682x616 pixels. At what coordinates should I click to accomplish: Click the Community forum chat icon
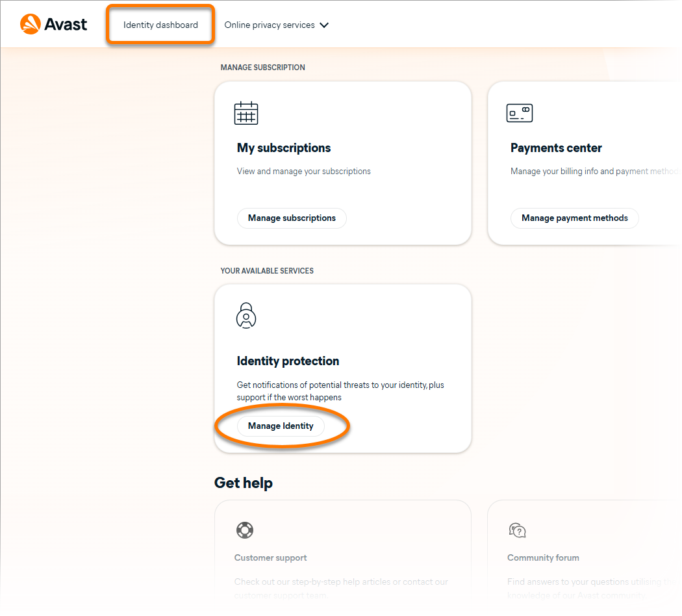[518, 530]
